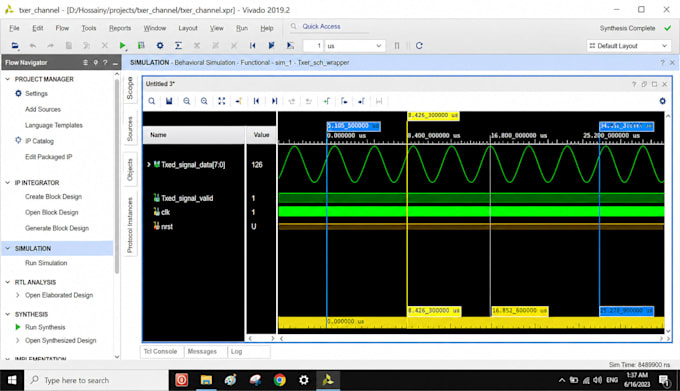Click the green Run flow toolbar icon
The height and width of the screenshot is (391, 680).
(122, 46)
